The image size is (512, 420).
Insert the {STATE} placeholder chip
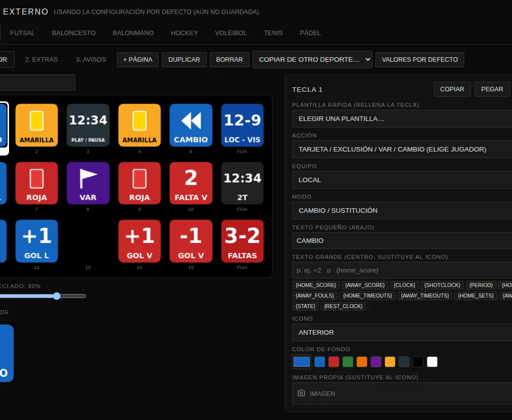[x=305, y=306]
